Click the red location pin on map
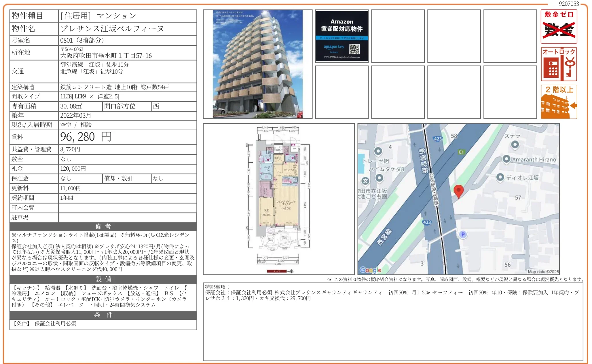The height and width of the screenshot is (364, 592). [458, 191]
